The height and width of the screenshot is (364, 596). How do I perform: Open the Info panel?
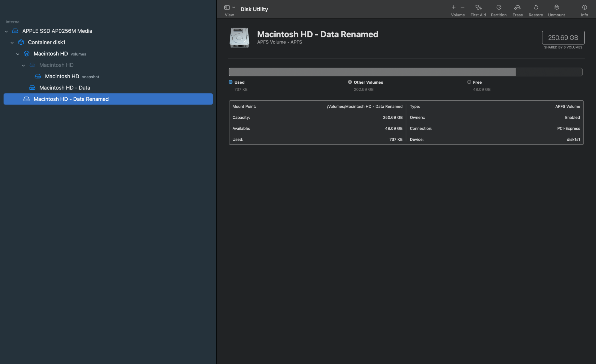pyautogui.click(x=584, y=7)
